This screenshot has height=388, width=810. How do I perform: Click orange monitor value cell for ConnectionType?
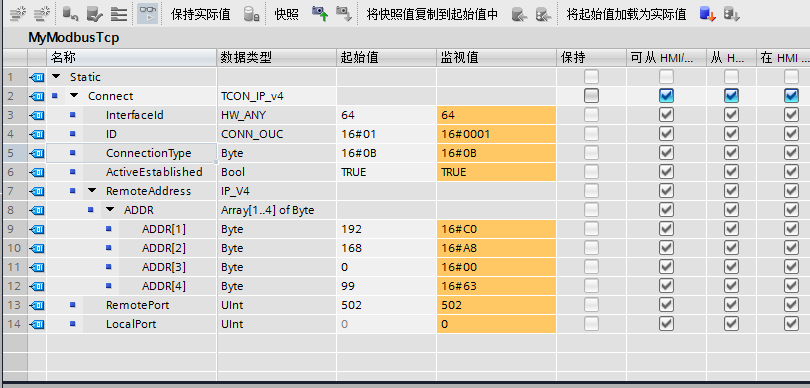pos(496,153)
